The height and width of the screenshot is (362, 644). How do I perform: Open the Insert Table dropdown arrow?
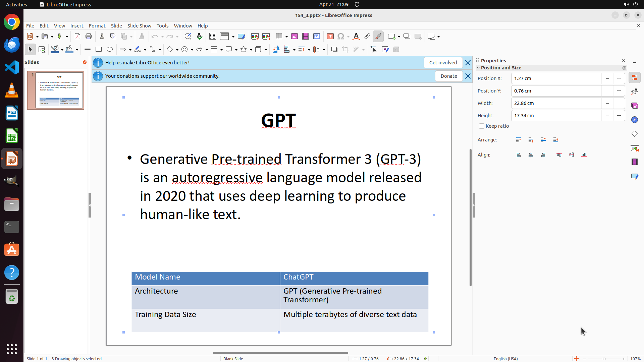(x=286, y=37)
